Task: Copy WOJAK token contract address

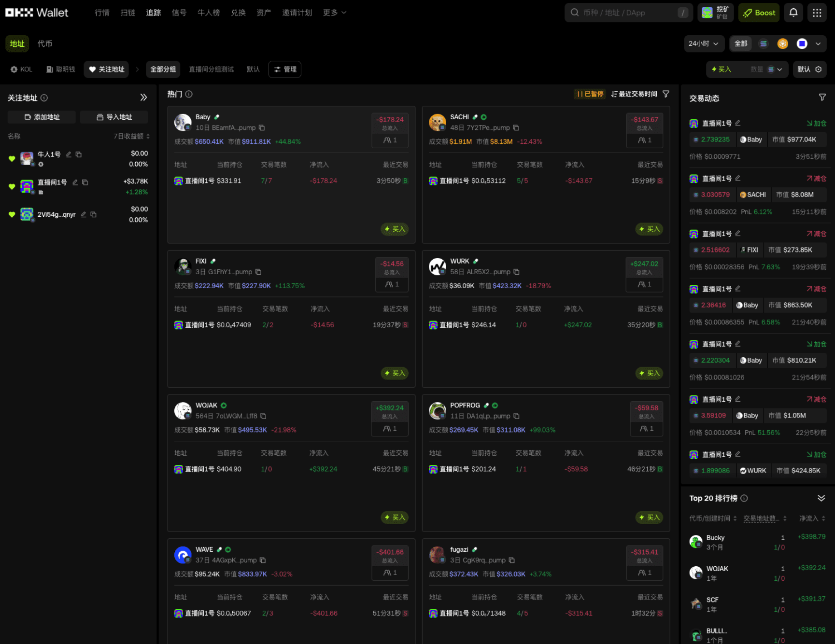Action: tap(263, 416)
